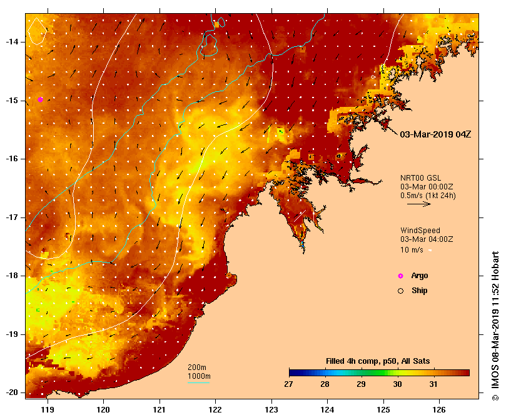Image resolution: width=506 pixels, height=420 pixels.
Task: Click the colorbar value 30
Action: (397, 384)
